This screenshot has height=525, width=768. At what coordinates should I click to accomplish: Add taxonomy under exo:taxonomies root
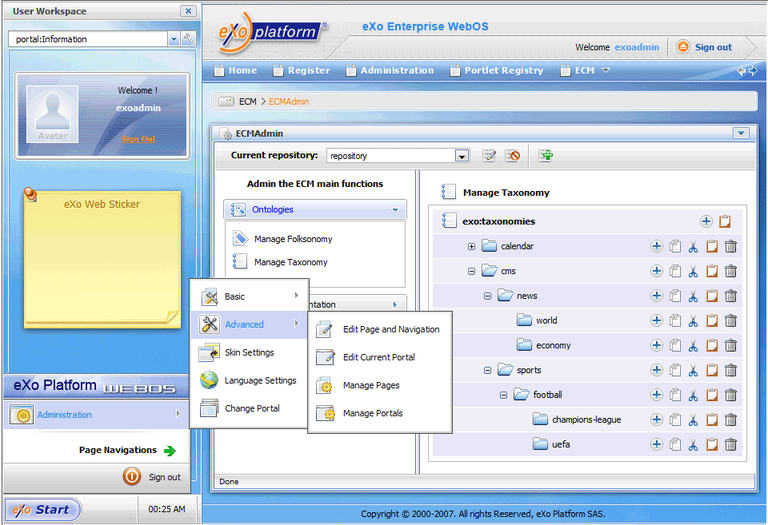click(706, 221)
